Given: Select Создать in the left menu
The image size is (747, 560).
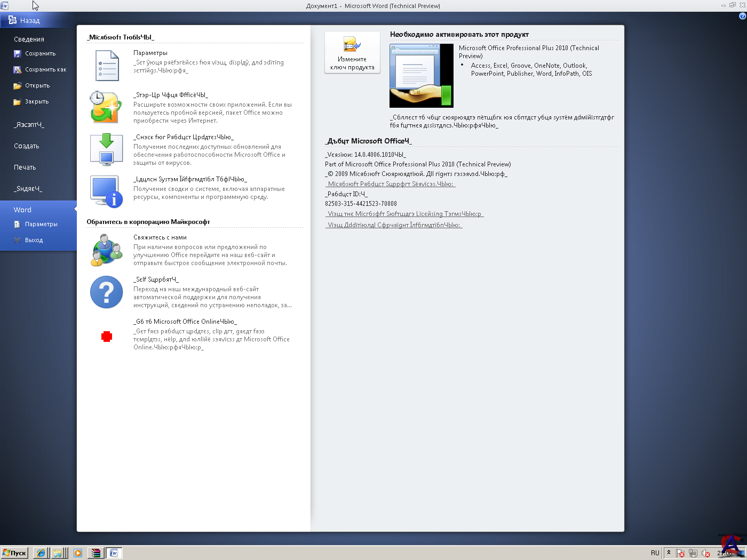Looking at the screenshot, I should tap(27, 146).
